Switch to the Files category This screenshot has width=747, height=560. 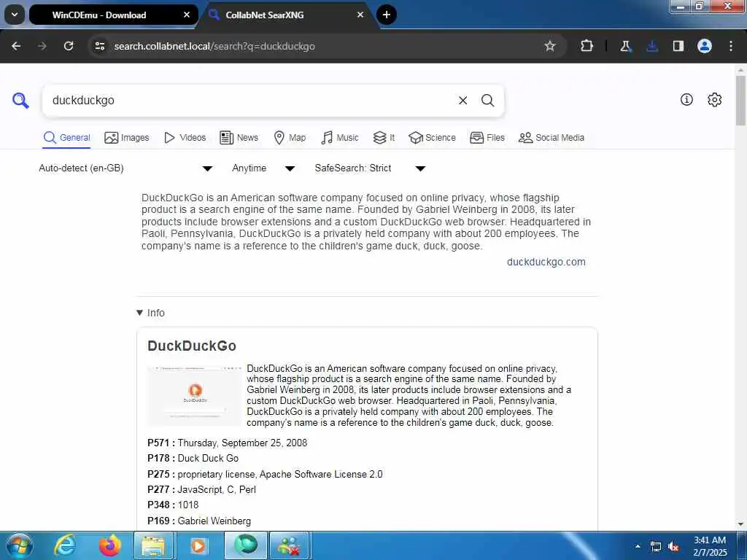[x=487, y=138]
